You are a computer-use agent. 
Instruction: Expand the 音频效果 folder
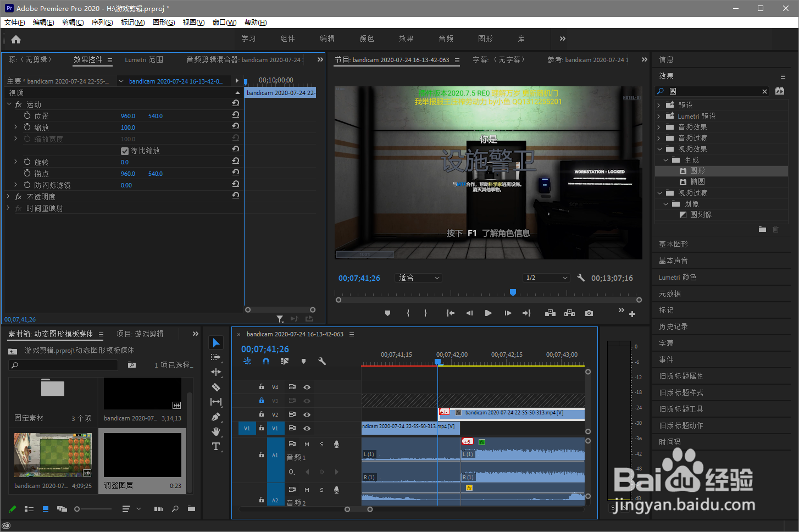click(659, 127)
